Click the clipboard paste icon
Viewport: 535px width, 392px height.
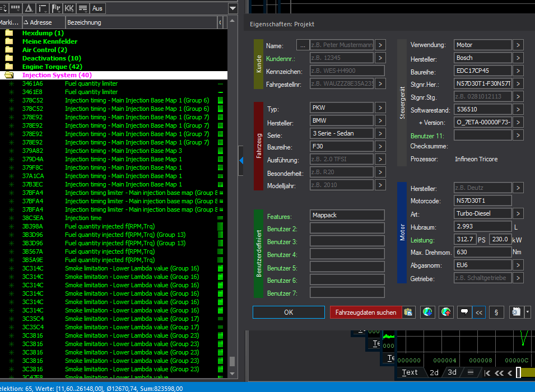408,312
